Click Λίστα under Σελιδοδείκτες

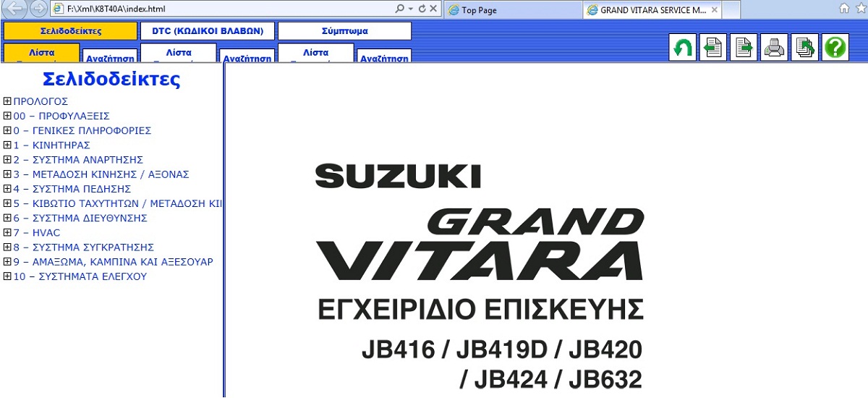coord(41,53)
